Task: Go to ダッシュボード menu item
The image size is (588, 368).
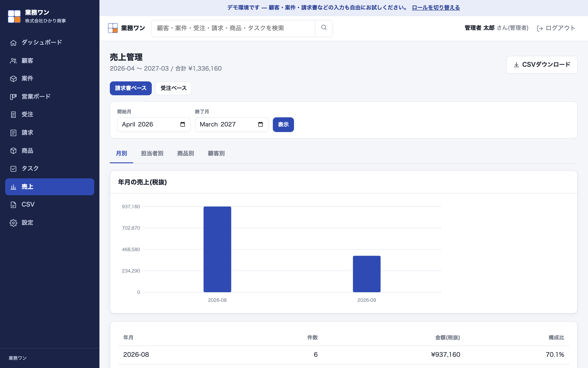Action: pyautogui.click(x=50, y=43)
